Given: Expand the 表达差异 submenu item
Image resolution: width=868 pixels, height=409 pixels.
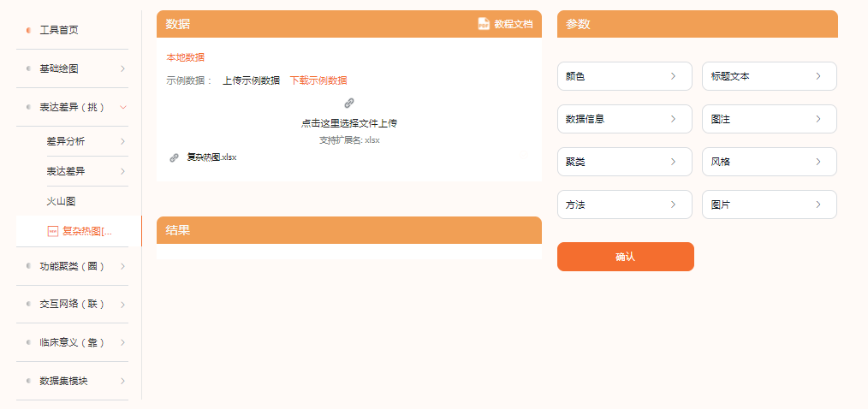Looking at the screenshot, I should (87, 171).
